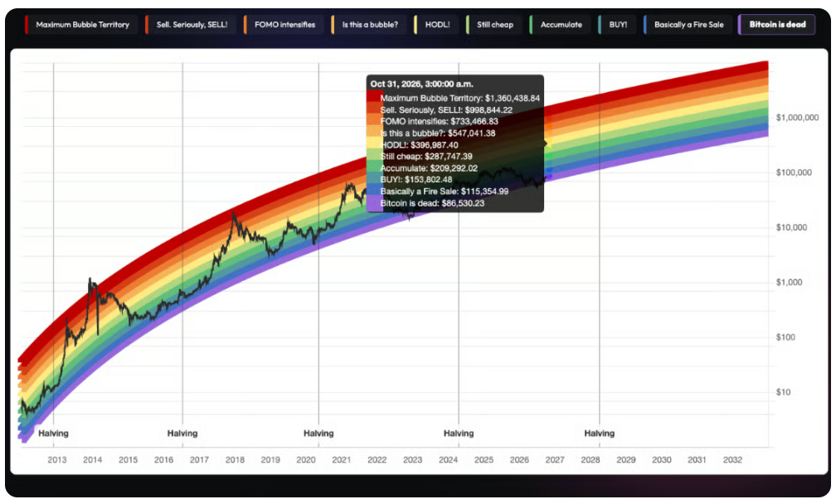Click tooltip Bitcoin is dead $86,530.23 row
Viewport: 836px width, 504px height.
(432, 203)
